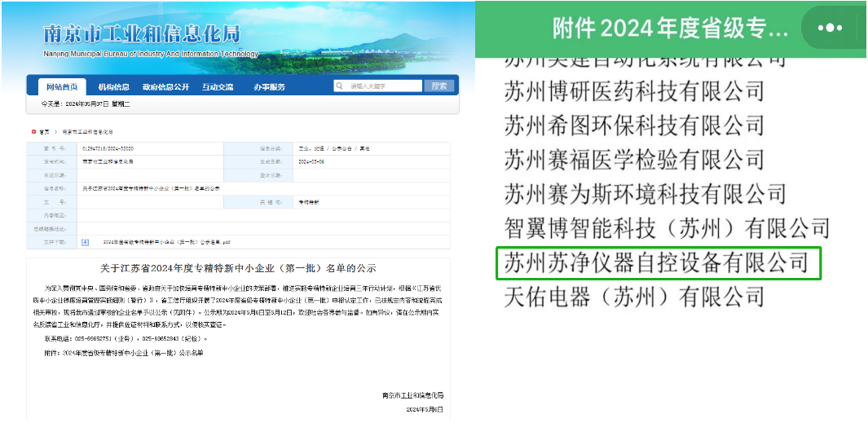Open the 网站首页 tab
Screen dimensions: 868x436
62,87
